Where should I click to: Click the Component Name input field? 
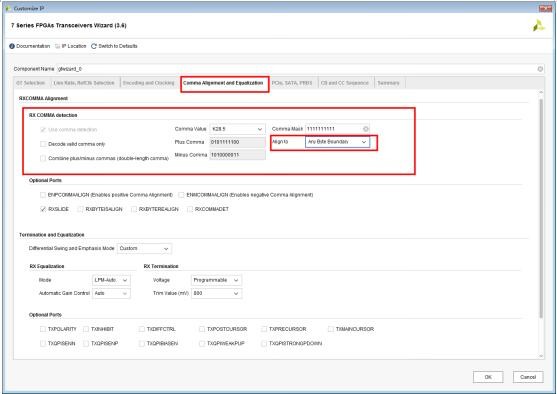[x=296, y=69]
